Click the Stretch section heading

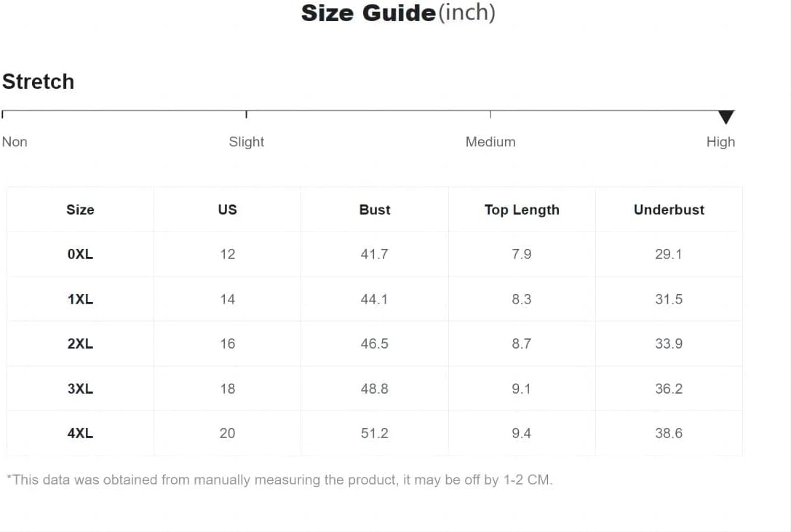point(39,82)
